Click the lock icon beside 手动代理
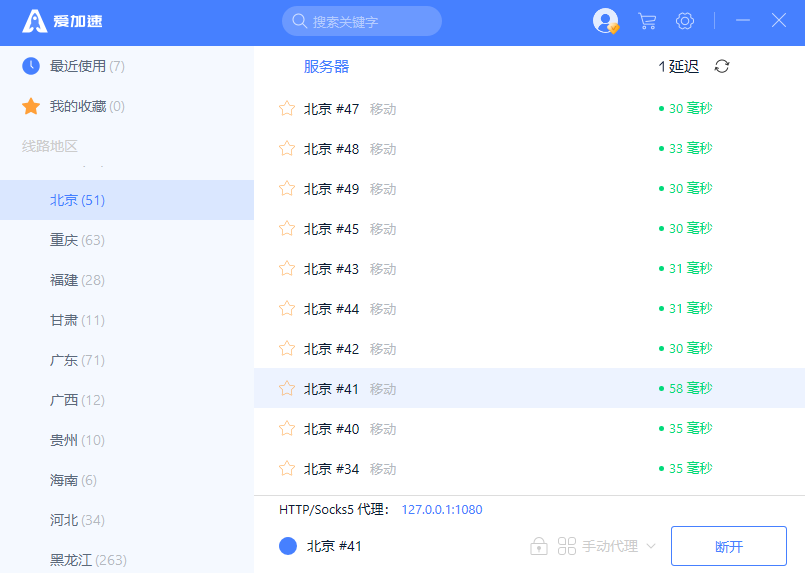This screenshot has height=573, width=805. [539, 546]
